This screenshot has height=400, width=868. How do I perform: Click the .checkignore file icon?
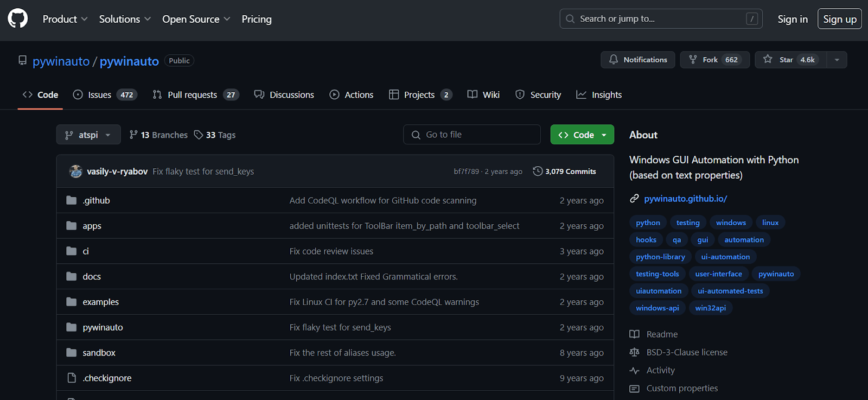click(71, 378)
